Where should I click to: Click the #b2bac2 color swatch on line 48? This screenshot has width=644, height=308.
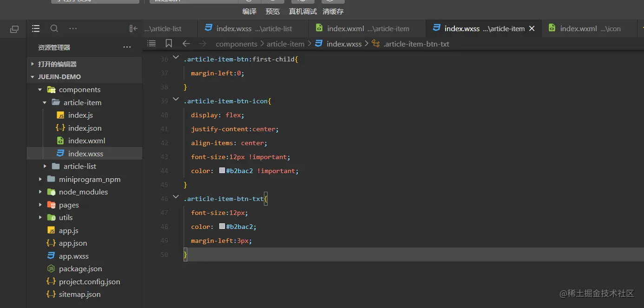pos(222,227)
